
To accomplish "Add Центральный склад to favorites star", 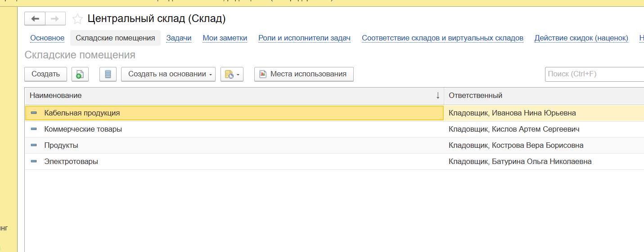I will [x=77, y=19].
